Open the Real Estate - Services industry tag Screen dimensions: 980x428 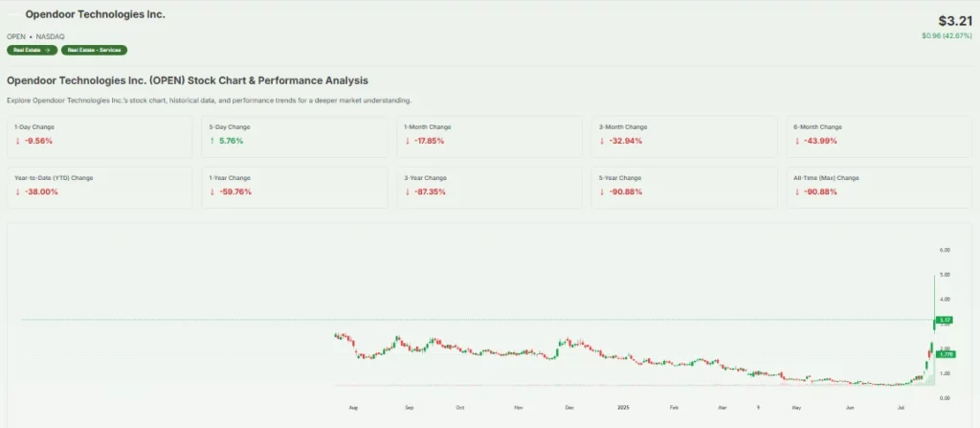[95, 50]
